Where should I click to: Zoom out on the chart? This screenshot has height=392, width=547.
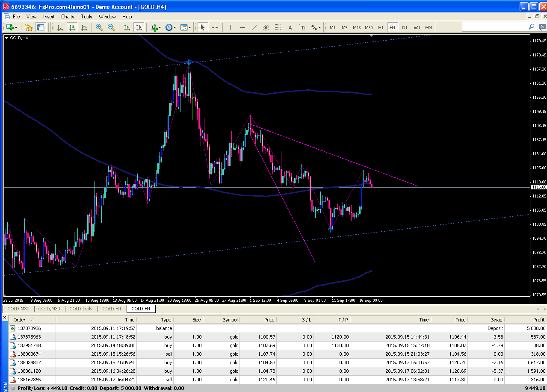tap(111, 27)
